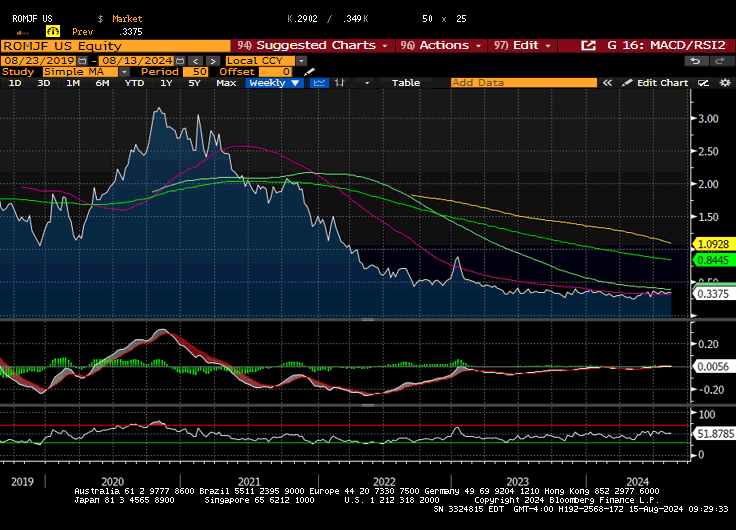Click the yellow 1.0928 price label
The width and height of the screenshot is (736, 530).
click(x=713, y=244)
